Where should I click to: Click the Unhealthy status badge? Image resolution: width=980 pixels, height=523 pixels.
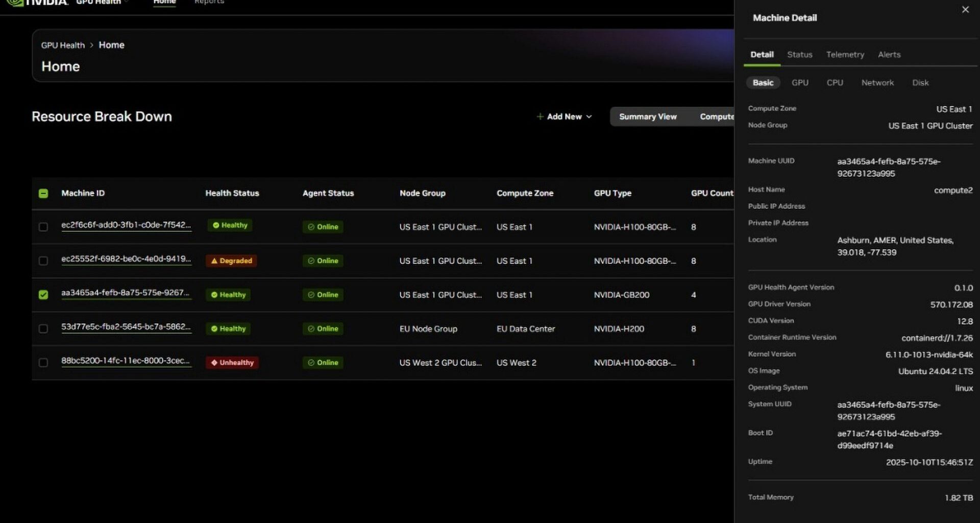tap(232, 363)
